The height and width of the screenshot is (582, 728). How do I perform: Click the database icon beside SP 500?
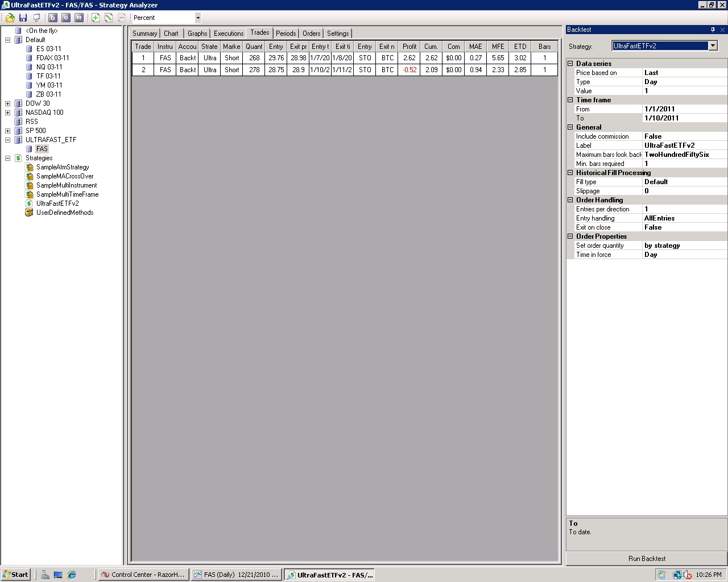(x=18, y=131)
